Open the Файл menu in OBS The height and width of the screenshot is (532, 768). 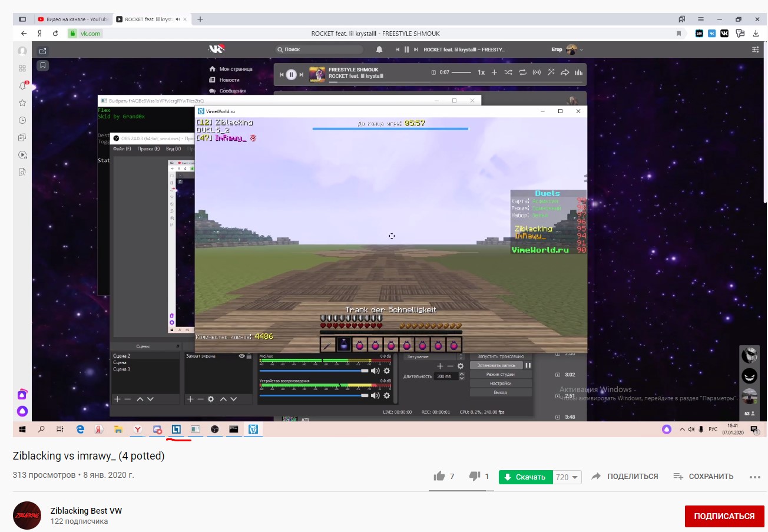point(122,148)
